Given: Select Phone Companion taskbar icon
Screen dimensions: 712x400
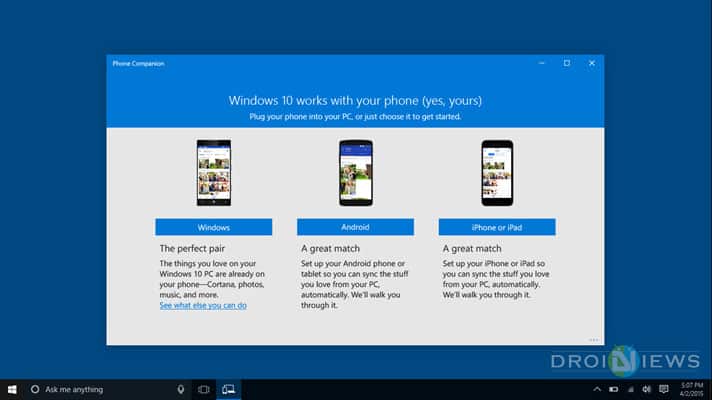Looking at the screenshot, I should [x=228, y=390].
